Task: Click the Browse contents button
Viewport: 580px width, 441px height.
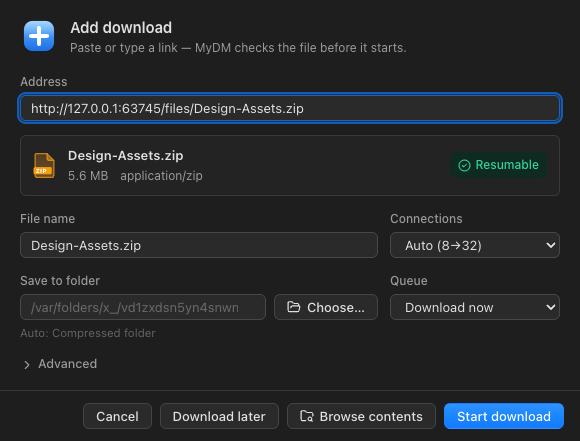Action: pos(361,416)
